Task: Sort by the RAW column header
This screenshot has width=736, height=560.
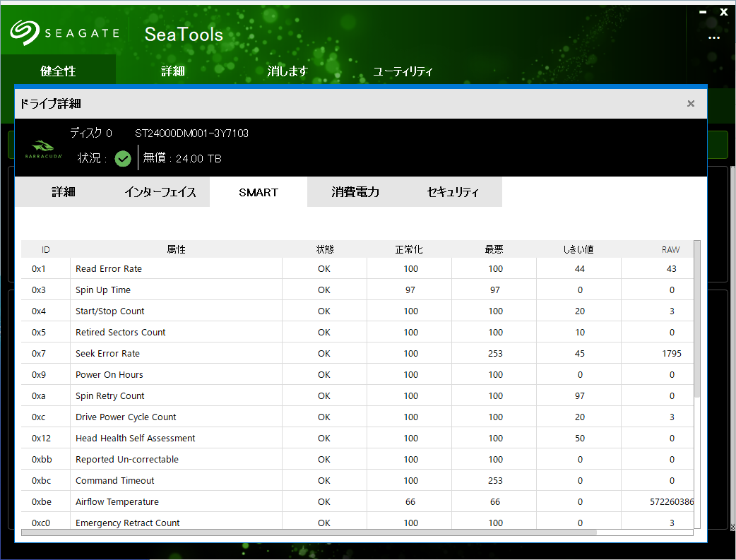Action: [x=670, y=249]
